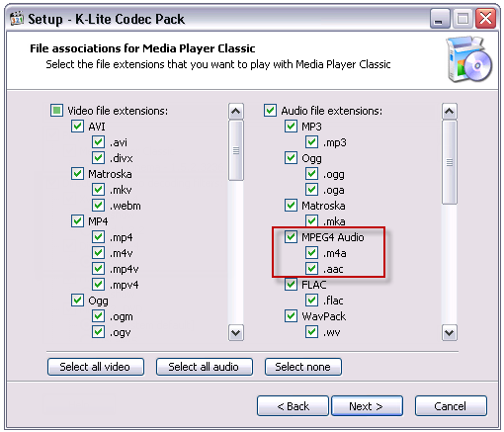Proceed with the Next button

click(367, 406)
